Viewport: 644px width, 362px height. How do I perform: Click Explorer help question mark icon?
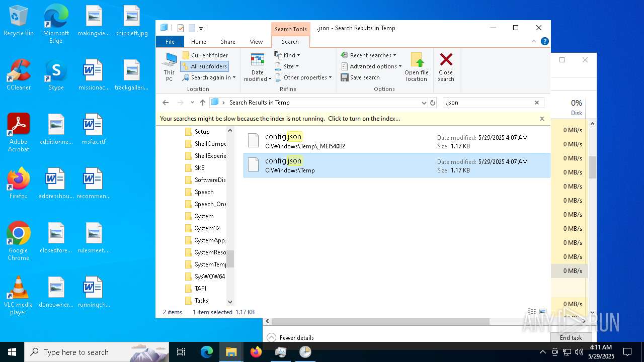pos(544,42)
